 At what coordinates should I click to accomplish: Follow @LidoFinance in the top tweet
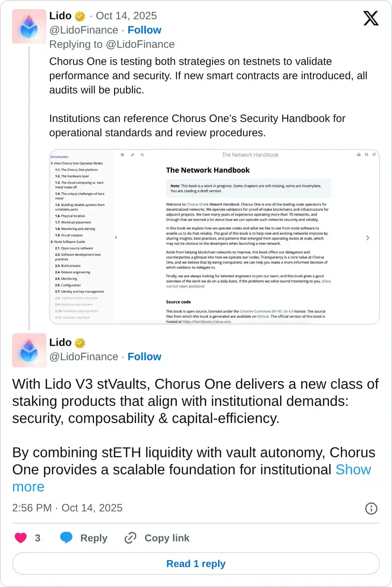click(144, 30)
